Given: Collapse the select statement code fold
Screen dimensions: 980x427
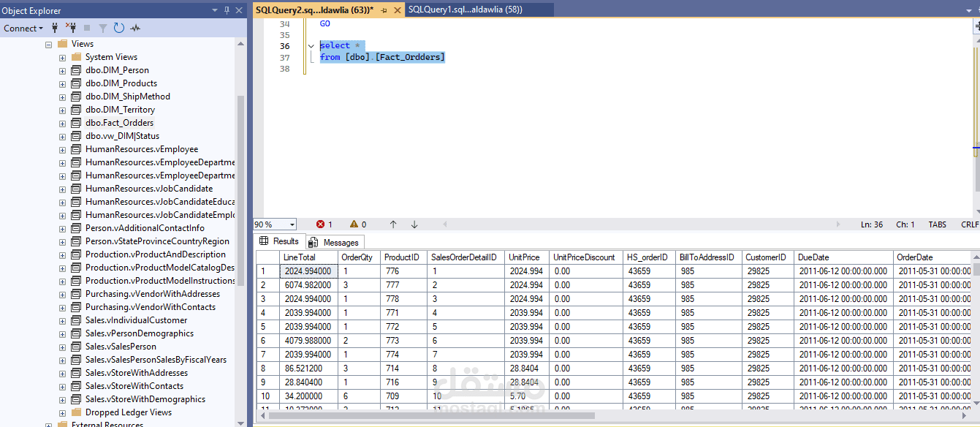Looking at the screenshot, I should pos(311,46).
